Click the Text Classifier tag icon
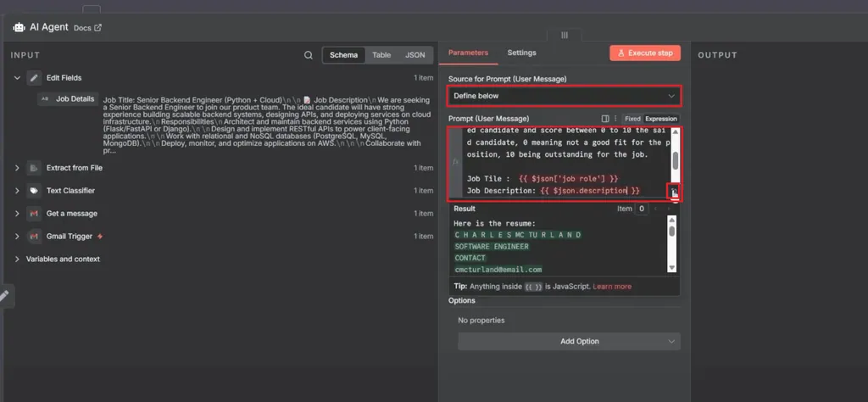Viewport: 868px width, 402px height. (34, 191)
